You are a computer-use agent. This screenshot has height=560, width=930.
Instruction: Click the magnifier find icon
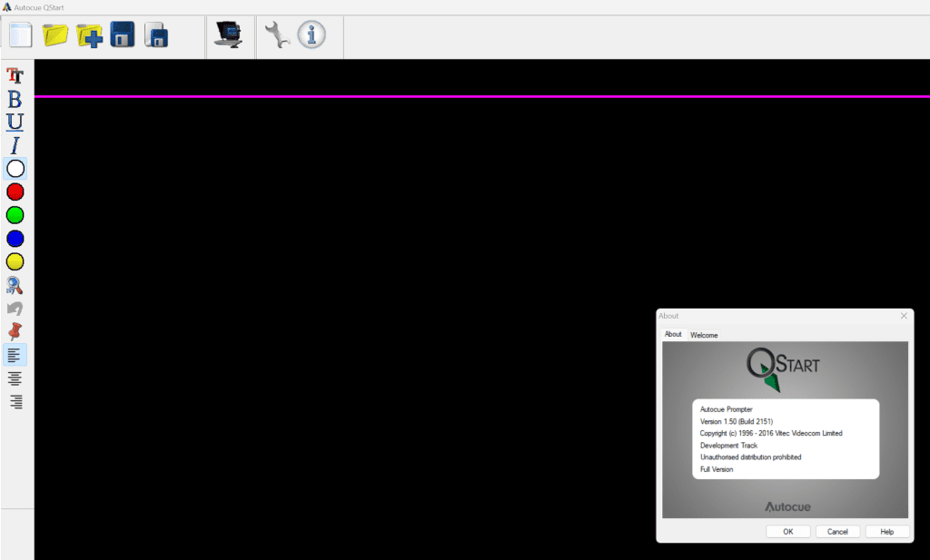(x=15, y=286)
